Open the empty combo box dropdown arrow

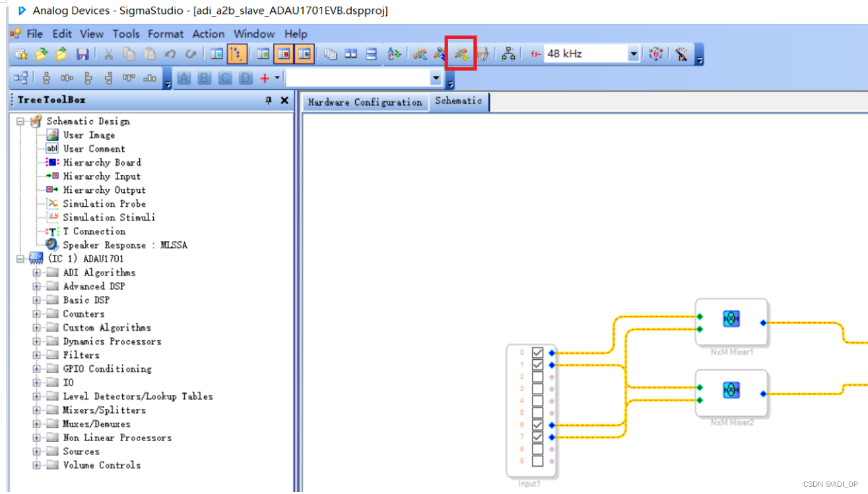click(436, 79)
